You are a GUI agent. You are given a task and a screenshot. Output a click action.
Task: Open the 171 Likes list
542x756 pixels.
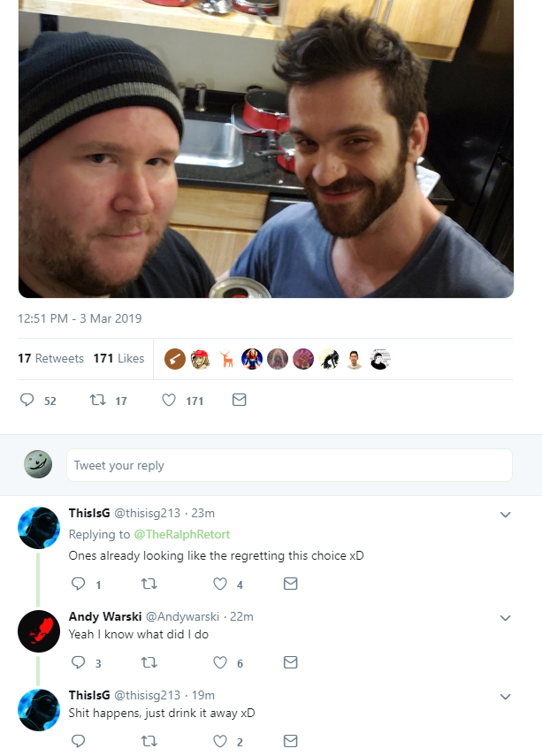tap(118, 358)
